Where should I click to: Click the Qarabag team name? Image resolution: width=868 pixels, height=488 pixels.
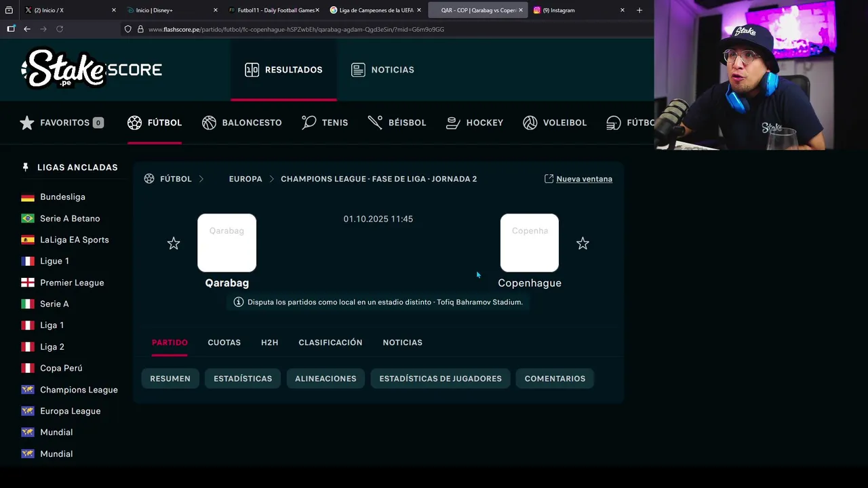point(227,283)
